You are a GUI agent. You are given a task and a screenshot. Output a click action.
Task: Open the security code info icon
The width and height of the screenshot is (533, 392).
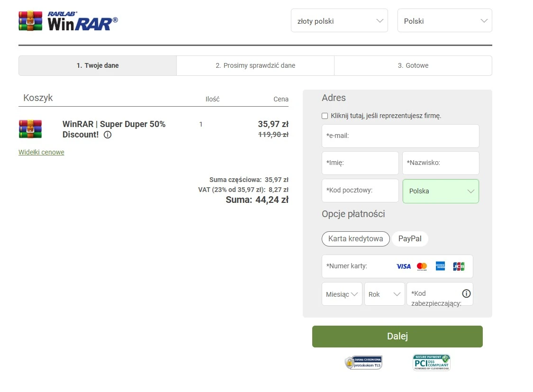click(466, 293)
